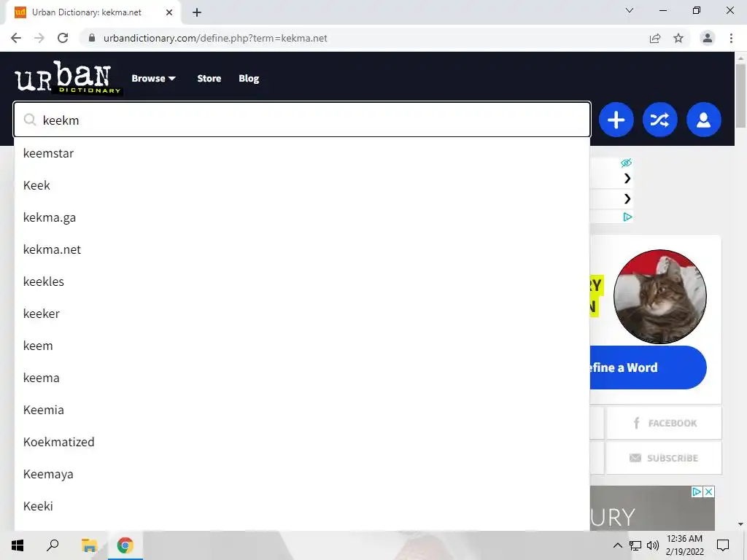Viewport: 747px width, 560px height.
Task: Click the AdChoices triangle icon by sidebar
Action: tap(627, 217)
